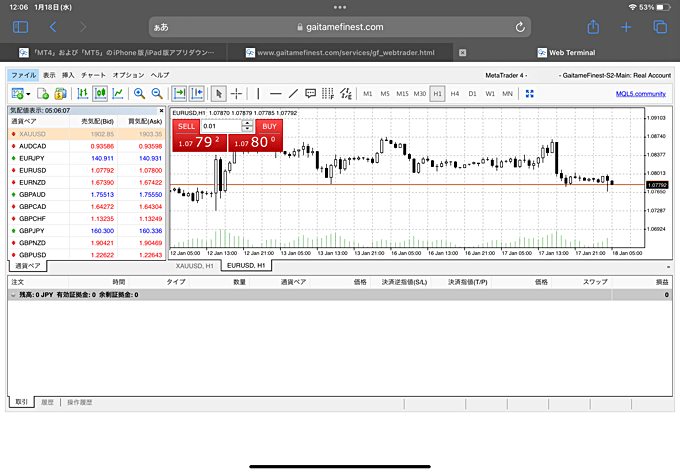Select XAUUSD in market watch
Image resolution: width=680 pixels, height=473 pixels.
(87, 134)
